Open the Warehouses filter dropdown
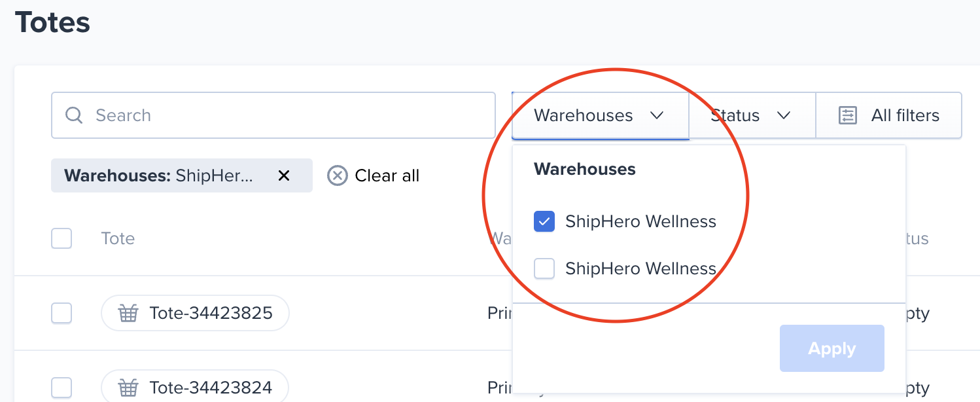Viewport: 980px width, 402px height. (601, 116)
